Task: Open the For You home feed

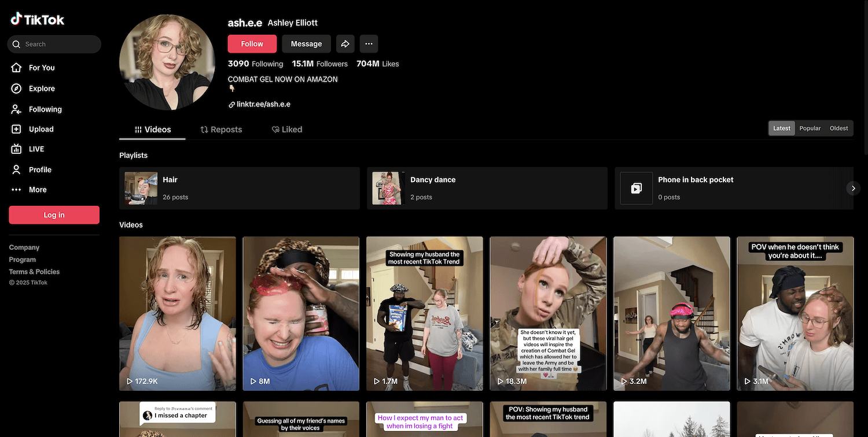Action: pos(41,68)
